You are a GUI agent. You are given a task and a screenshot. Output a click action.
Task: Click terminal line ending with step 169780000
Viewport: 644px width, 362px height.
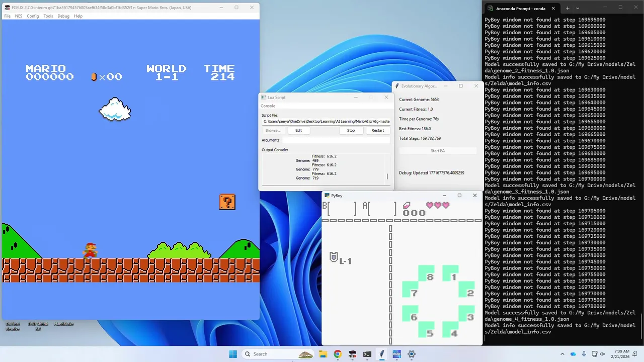pyautogui.click(x=545, y=306)
